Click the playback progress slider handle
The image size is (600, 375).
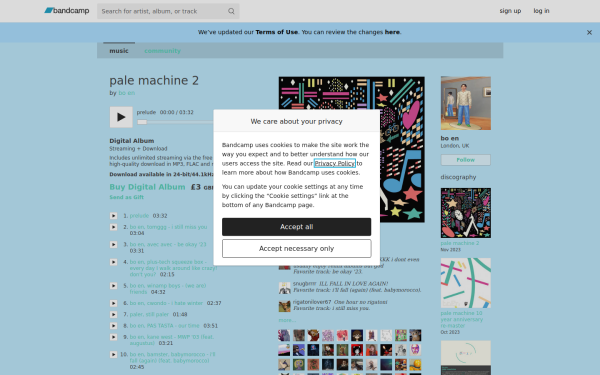142,122
